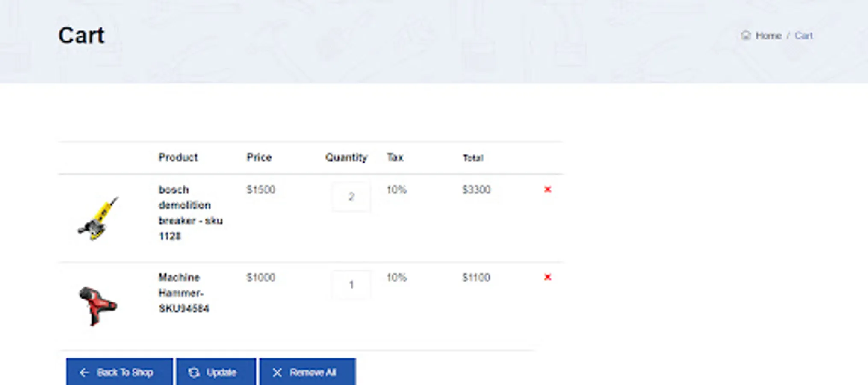Open the Home breadcrumb link
The height and width of the screenshot is (385, 868).
click(768, 36)
